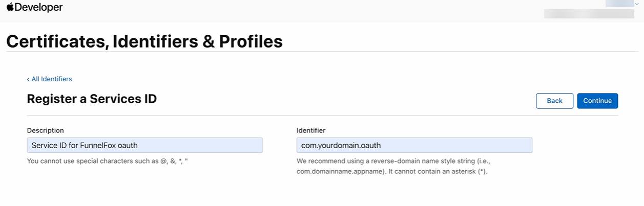
Task: Click the Certificates, Identifiers & Profiles heading
Action: pos(144,41)
